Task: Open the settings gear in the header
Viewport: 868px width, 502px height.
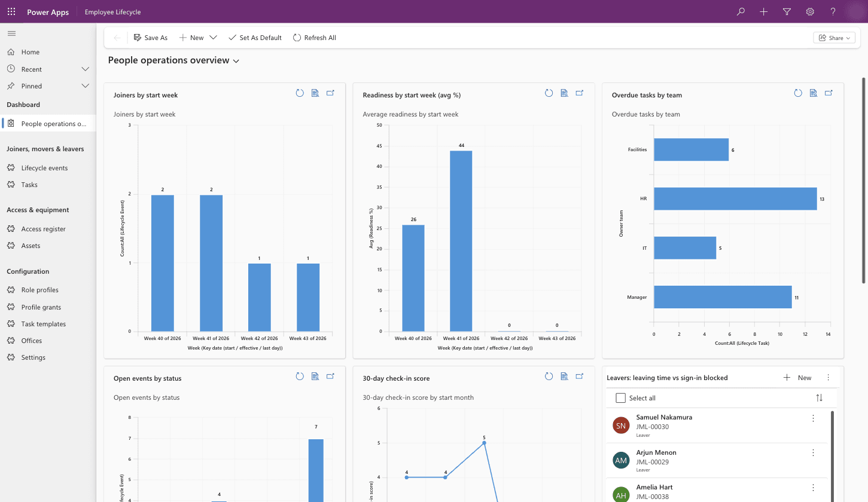Action: (x=810, y=11)
